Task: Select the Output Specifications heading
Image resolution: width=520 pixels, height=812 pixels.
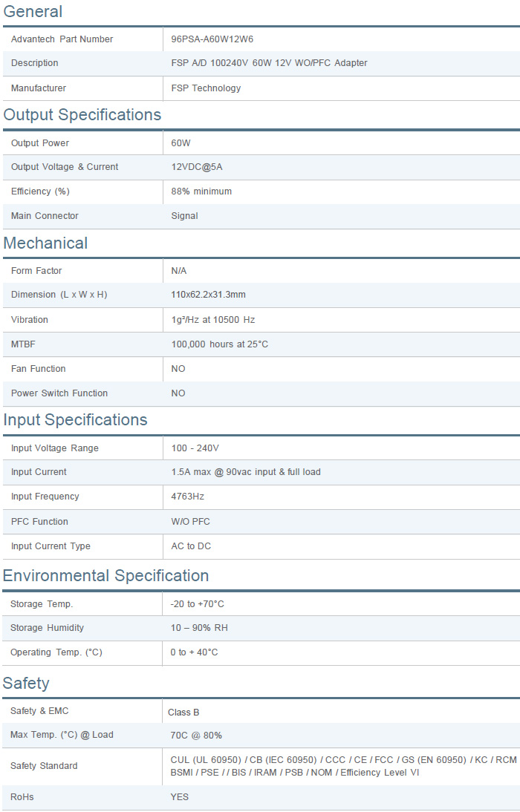Action: point(82,115)
